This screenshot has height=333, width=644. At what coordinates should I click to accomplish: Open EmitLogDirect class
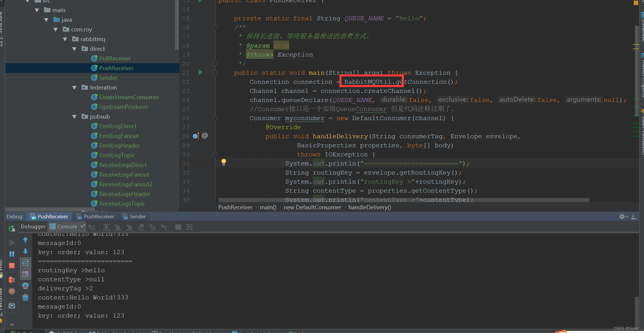coord(118,126)
